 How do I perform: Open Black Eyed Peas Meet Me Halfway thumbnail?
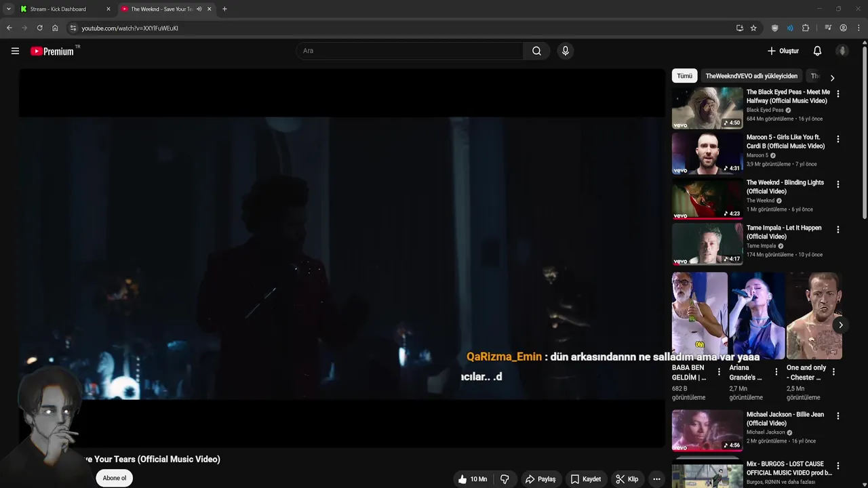[707, 108]
